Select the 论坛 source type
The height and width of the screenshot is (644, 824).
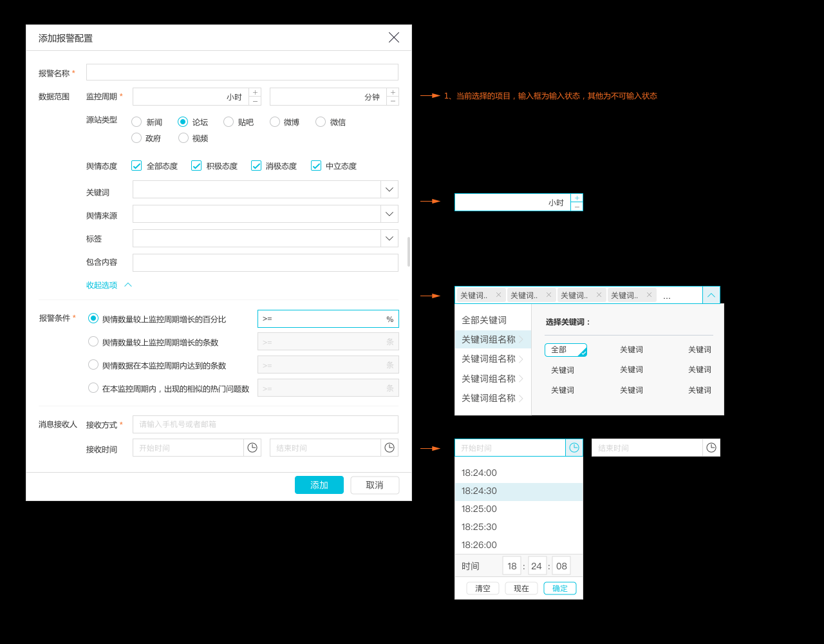pyautogui.click(x=183, y=122)
